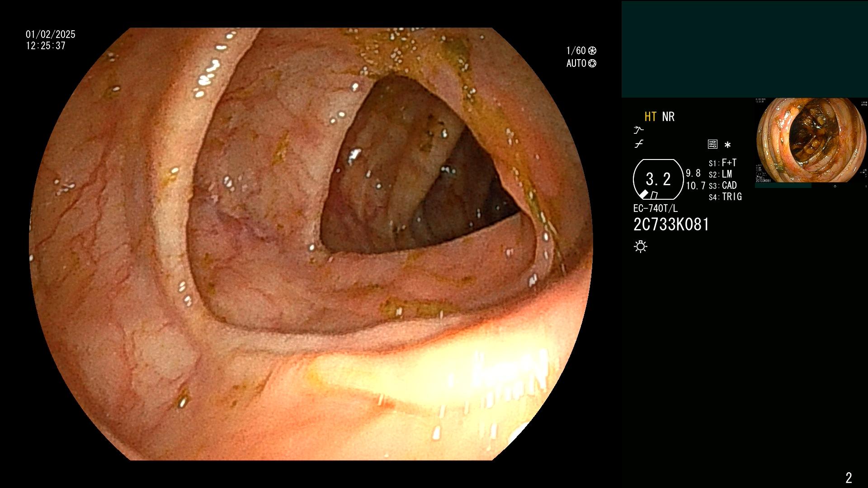This screenshot has width=868, height=488.
Task: Click the slashed f-curve enhancement icon
Action: pyautogui.click(x=639, y=144)
